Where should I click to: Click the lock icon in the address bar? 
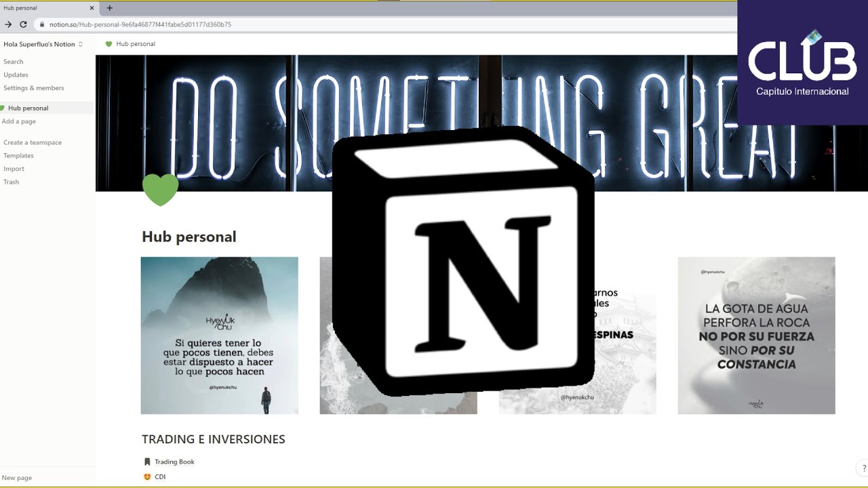point(42,24)
